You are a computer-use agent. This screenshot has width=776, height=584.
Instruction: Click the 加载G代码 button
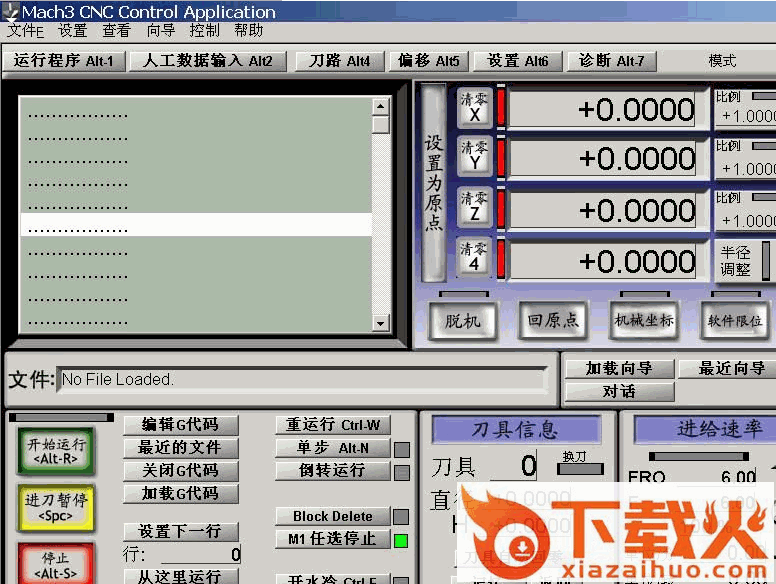[180, 493]
